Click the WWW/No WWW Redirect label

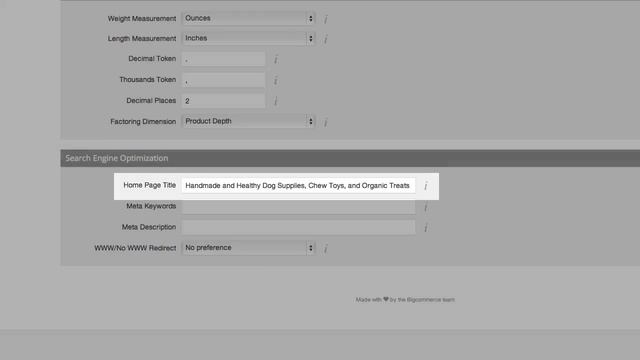pos(135,248)
